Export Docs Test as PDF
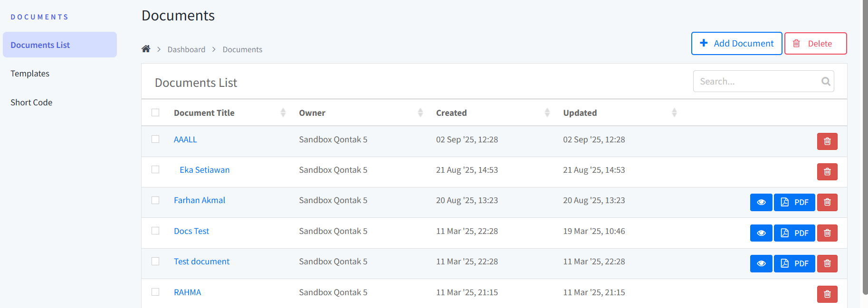Viewport: 868px width, 308px height. 794,233
